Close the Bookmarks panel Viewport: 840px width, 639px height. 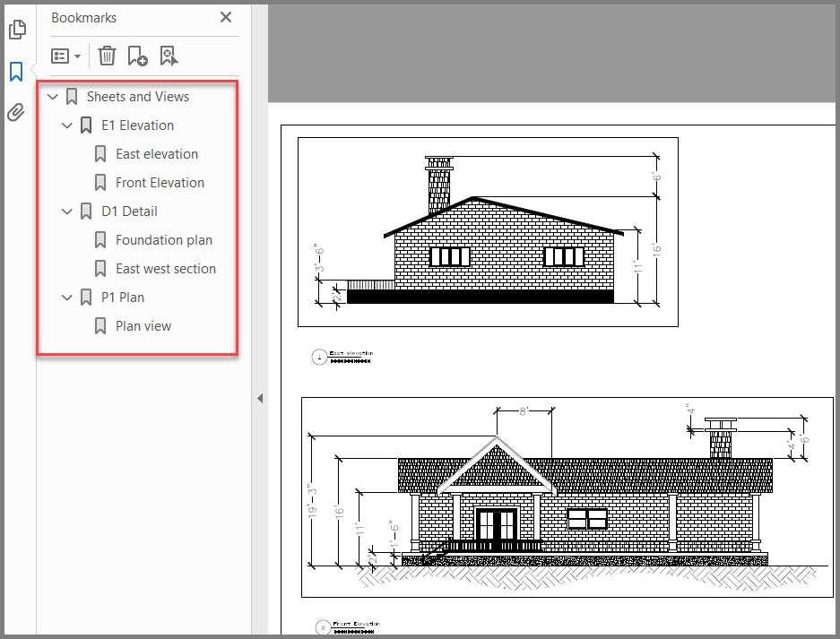tap(226, 17)
